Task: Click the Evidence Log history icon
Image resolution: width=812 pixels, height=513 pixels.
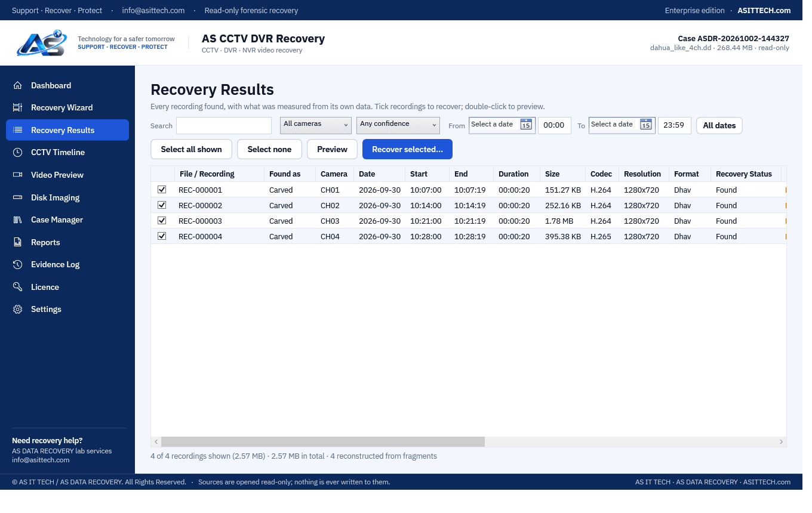Action: coord(18,264)
